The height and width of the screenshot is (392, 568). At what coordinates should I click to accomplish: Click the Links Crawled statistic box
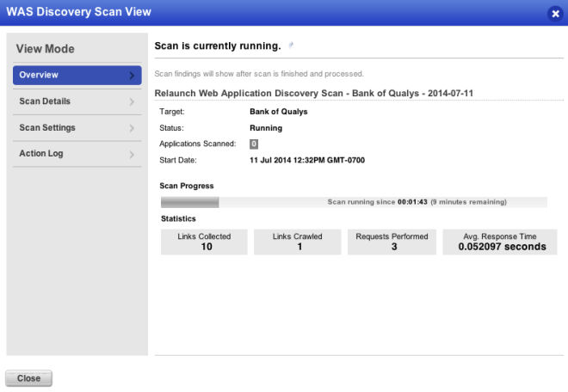(x=298, y=242)
